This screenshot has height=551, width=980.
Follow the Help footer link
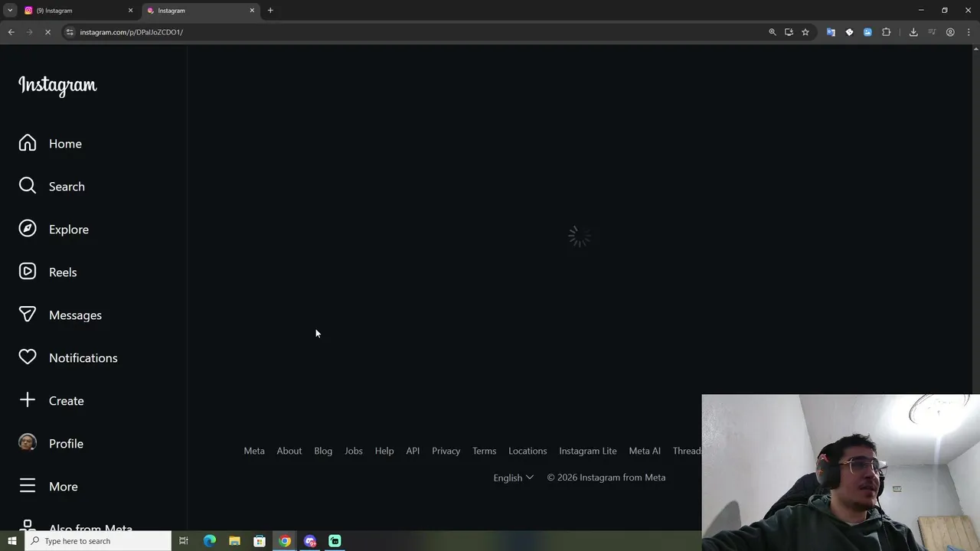coord(384,451)
